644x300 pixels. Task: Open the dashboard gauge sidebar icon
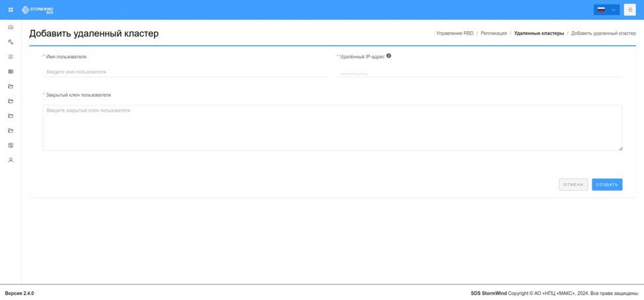pyautogui.click(x=11, y=27)
